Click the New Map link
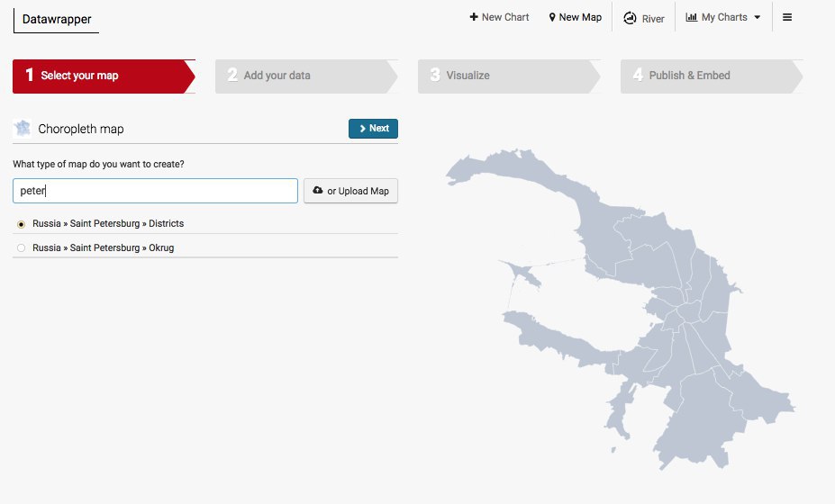This screenshot has width=835, height=504. tap(575, 17)
